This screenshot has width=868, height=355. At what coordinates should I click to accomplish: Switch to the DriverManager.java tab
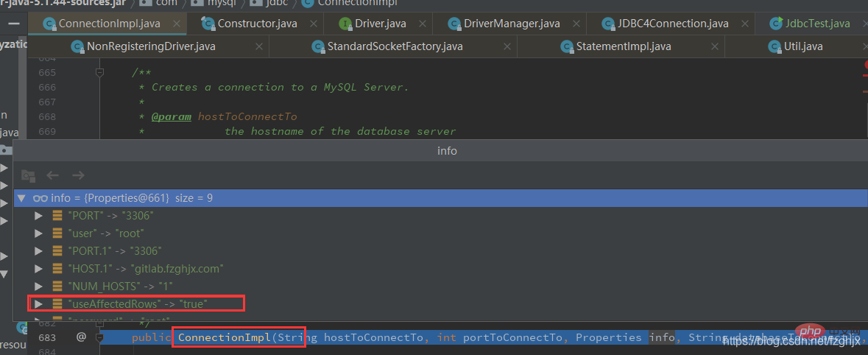coord(503,24)
